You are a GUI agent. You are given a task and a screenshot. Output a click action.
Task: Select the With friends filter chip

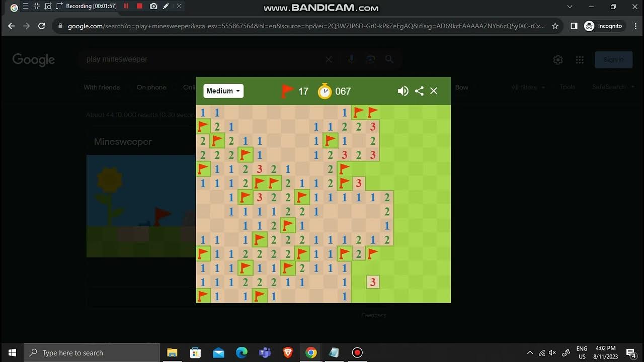(102, 87)
